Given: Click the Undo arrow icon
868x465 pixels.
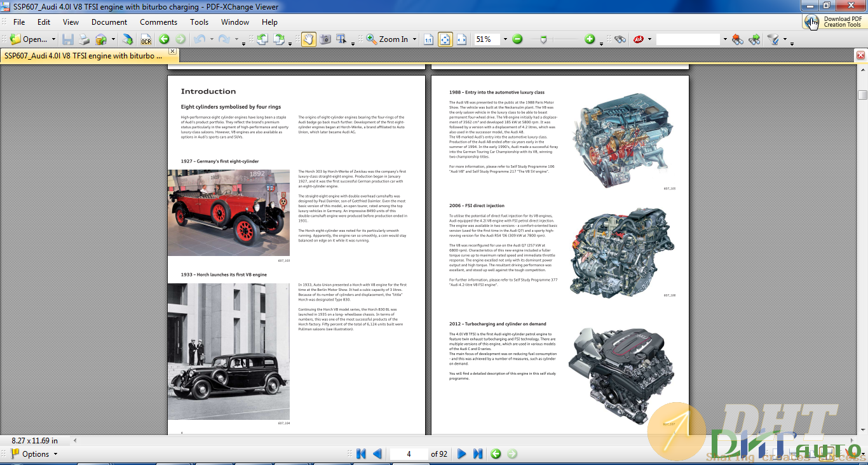Looking at the screenshot, I should 199,39.
